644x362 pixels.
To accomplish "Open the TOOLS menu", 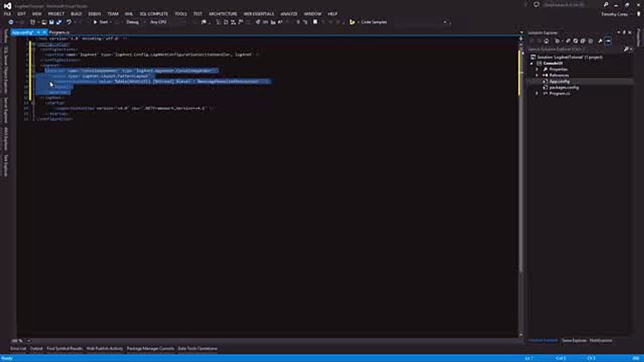I will (x=181, y=14).
